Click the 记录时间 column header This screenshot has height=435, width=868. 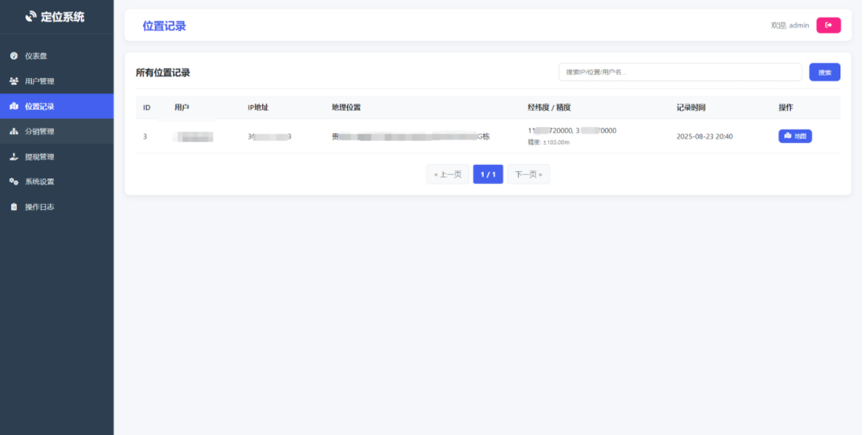pos(691,107)
